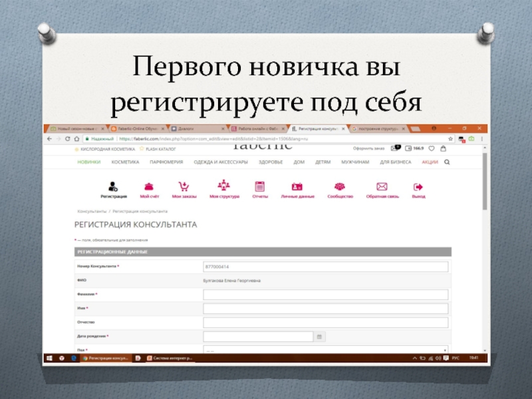Image resolution: width=532 pixels, height=399 pixels.
Task: Go to browser home page
Action: point(76,139)
